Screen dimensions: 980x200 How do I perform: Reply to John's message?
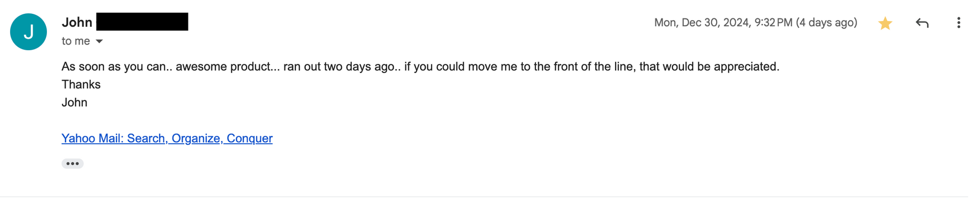[922, 23]
